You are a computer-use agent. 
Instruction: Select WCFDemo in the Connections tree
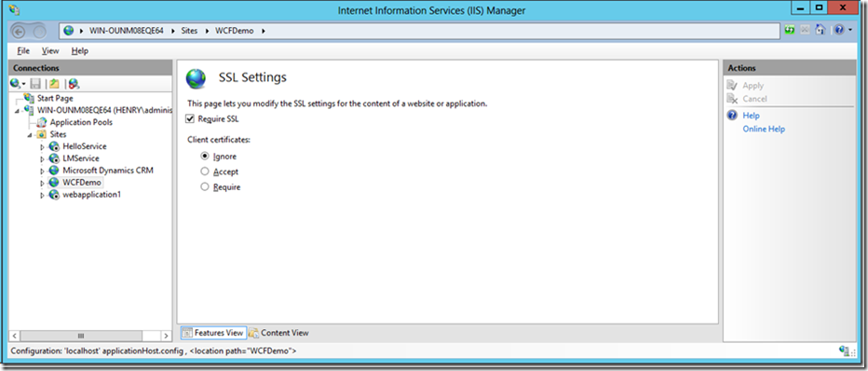point(81,182)
